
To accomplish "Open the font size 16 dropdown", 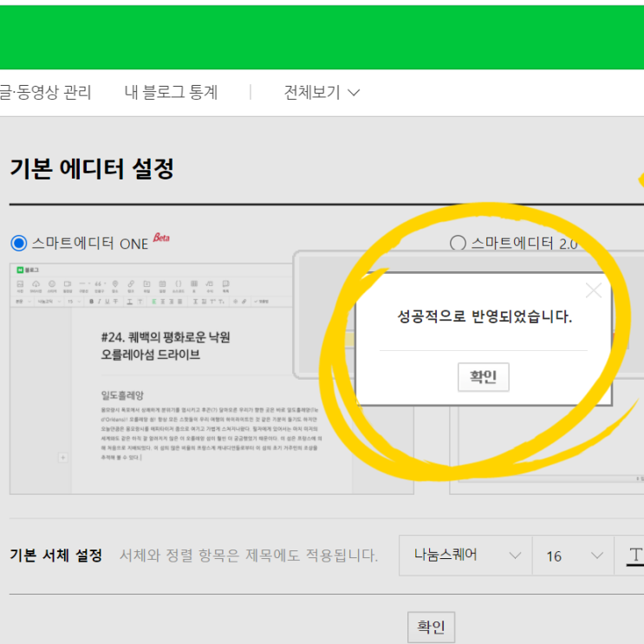I will [573, 556].
